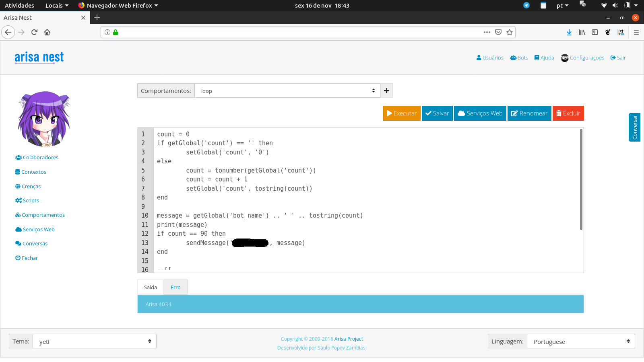The image size is (644, 362).
Task: Click the Firefox address bar
Action: point(298,32)
